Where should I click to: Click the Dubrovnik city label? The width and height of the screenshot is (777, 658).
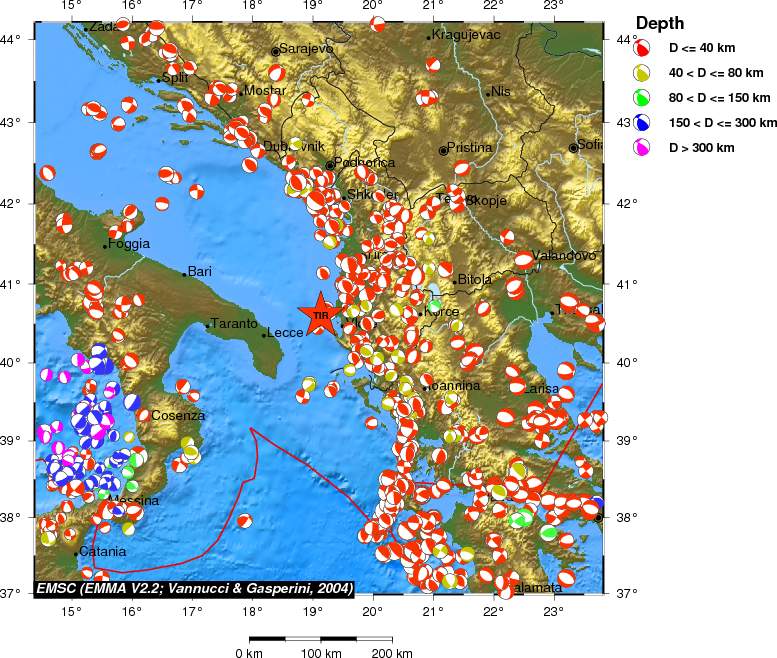[294, 146]
